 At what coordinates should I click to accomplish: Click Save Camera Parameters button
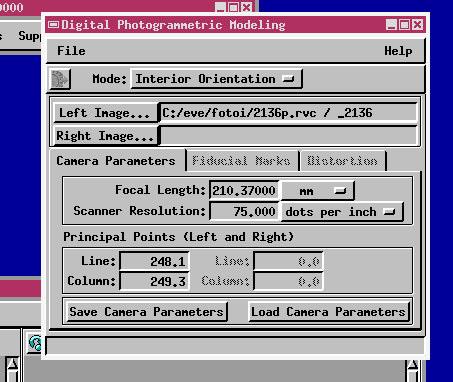[147, 312]
